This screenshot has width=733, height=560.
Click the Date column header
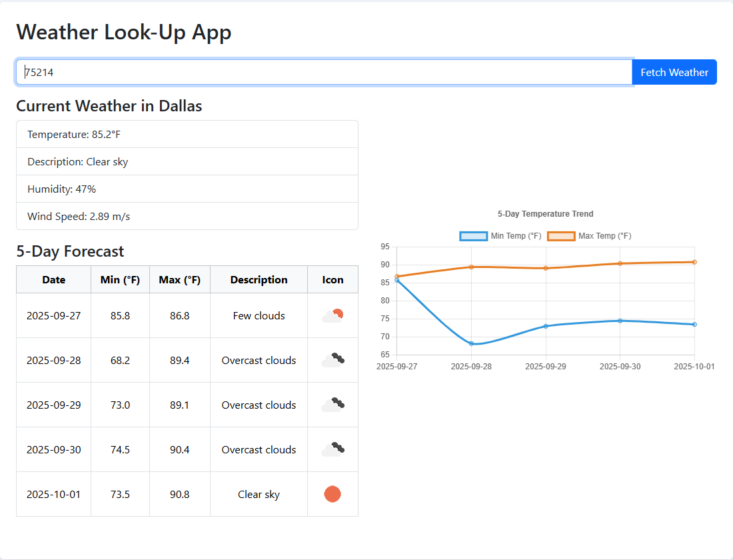pyautogui.click(x=54, y=280)
